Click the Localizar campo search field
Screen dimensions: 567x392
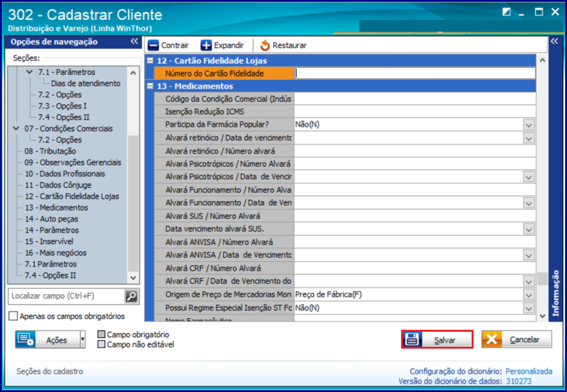(66, 296)
